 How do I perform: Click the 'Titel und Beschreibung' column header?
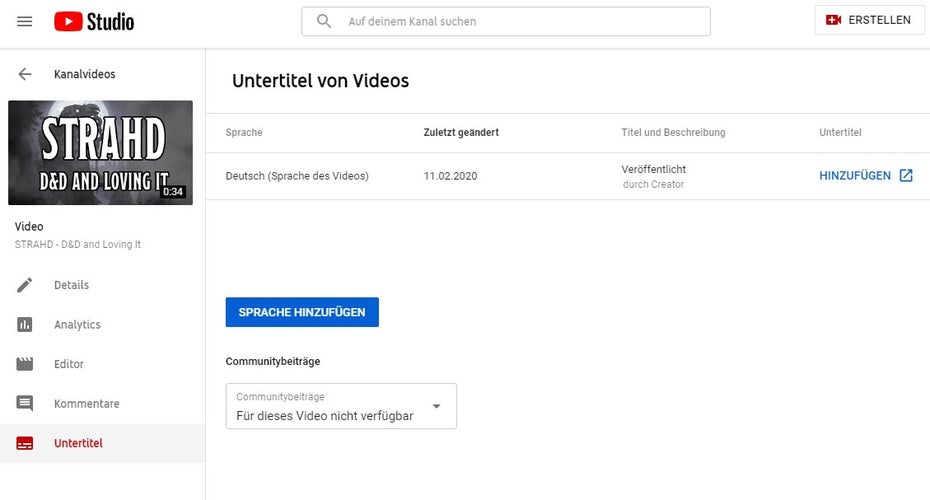(x=673, y=132)
